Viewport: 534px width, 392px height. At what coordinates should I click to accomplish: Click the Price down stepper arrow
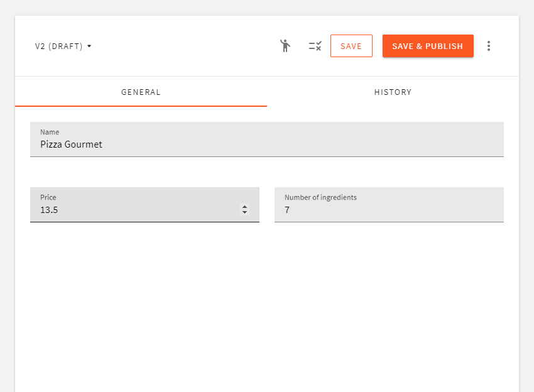[x=244, y=213]
